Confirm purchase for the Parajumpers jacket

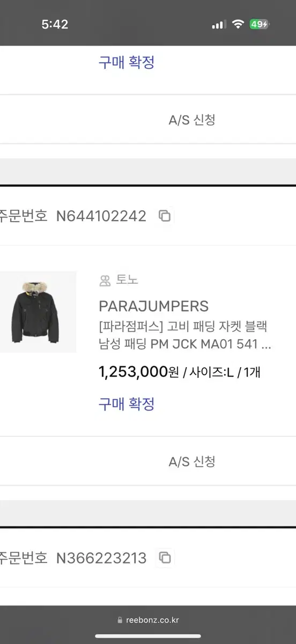[127, 404]
